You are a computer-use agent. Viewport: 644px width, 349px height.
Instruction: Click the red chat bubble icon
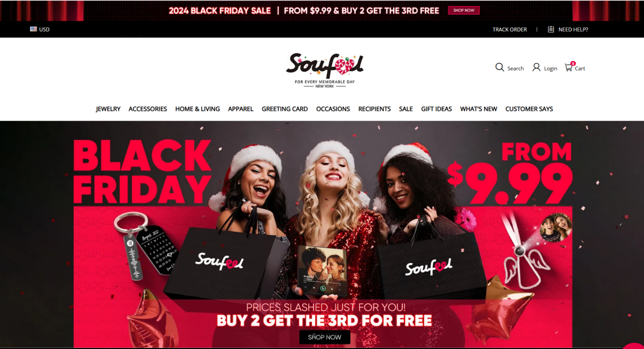point(633,346)
